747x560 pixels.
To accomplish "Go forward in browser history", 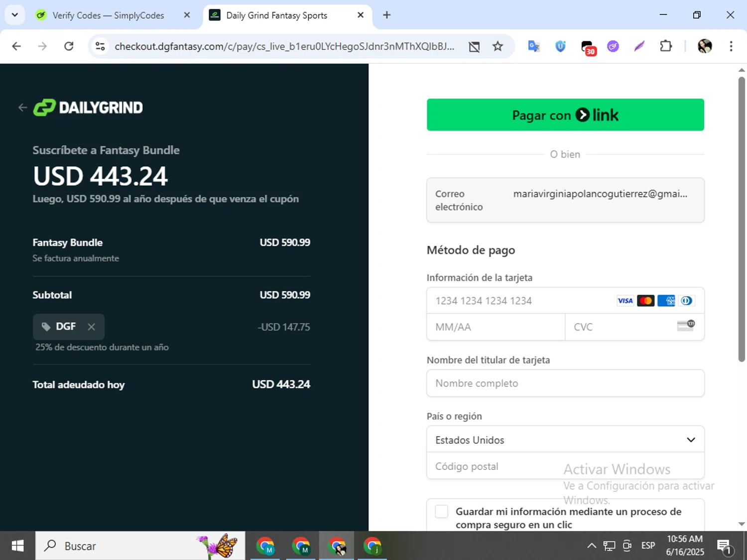I will (x=43, y=46).
